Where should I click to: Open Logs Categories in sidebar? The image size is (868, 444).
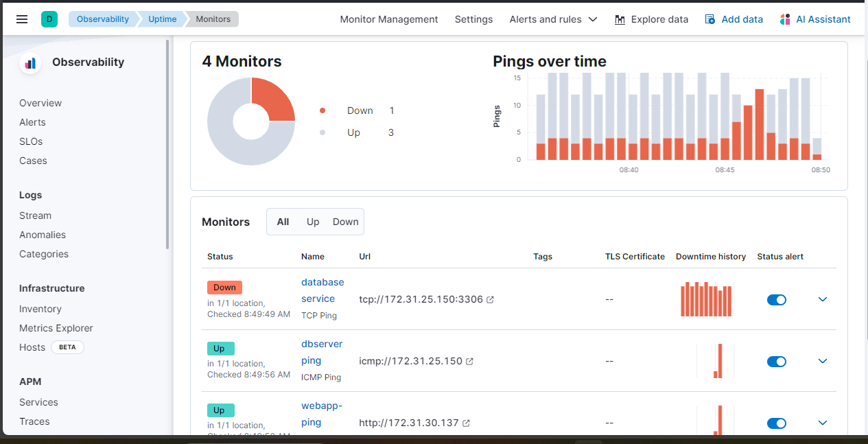44,254
